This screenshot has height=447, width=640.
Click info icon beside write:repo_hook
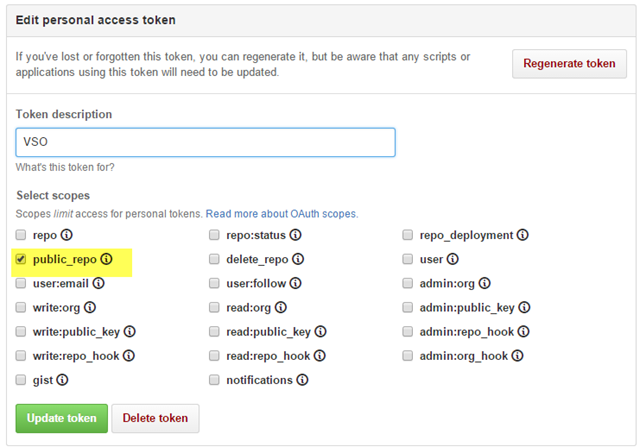click(129, 356)
